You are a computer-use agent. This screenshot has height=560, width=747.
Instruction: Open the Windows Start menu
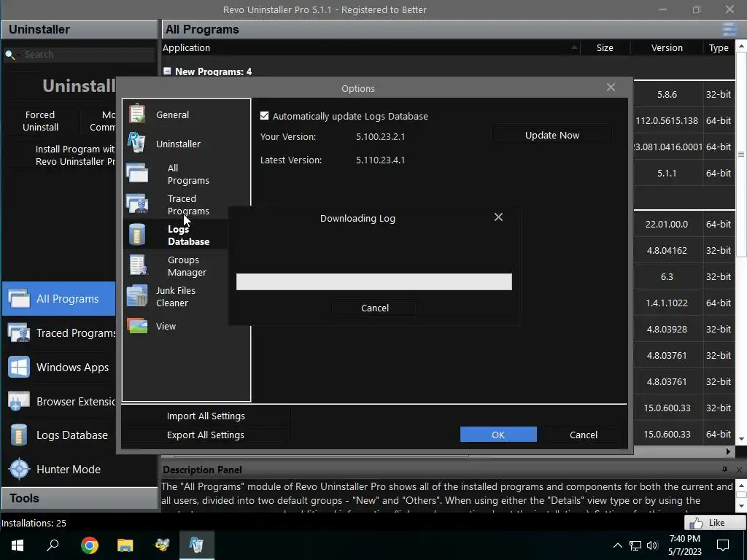18,545
